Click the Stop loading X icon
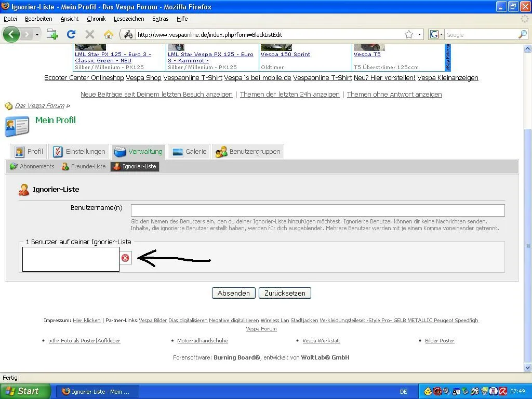This screenshot has height=399, width=532. [x=90, y=34]
